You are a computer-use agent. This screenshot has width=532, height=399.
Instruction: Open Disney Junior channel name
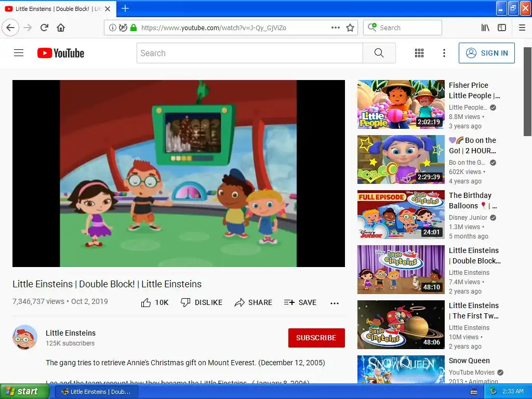(x=468, y=218)
